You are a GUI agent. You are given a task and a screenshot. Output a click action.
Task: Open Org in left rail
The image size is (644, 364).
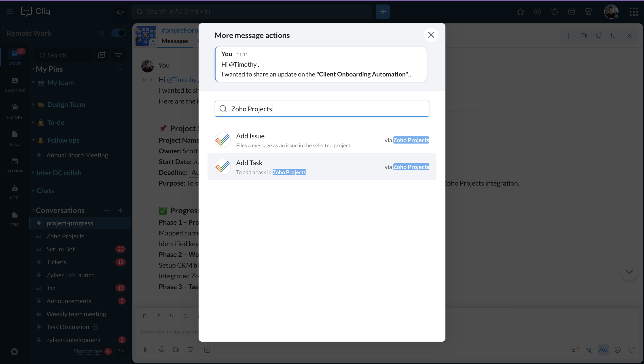tap(15, 219)
